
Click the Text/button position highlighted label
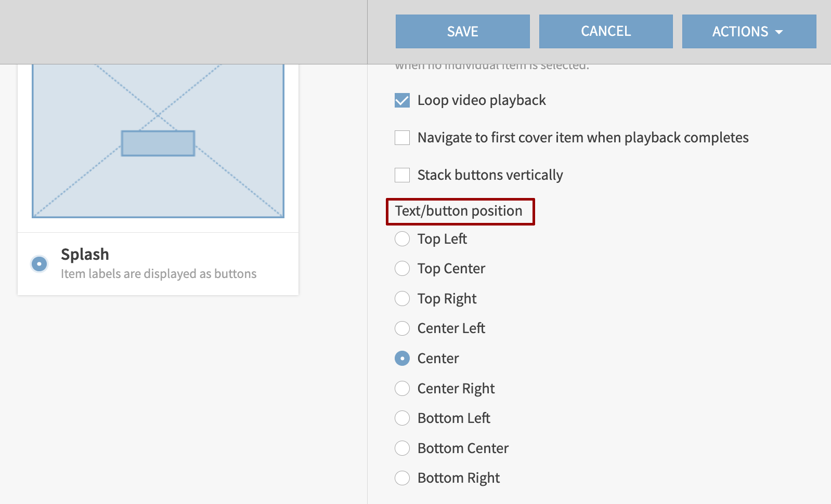(x=460, y=211)
